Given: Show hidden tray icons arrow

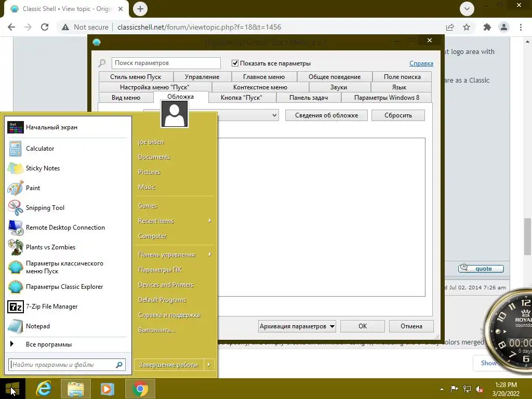Looking at the screenshot, I should tap(442, 389).
